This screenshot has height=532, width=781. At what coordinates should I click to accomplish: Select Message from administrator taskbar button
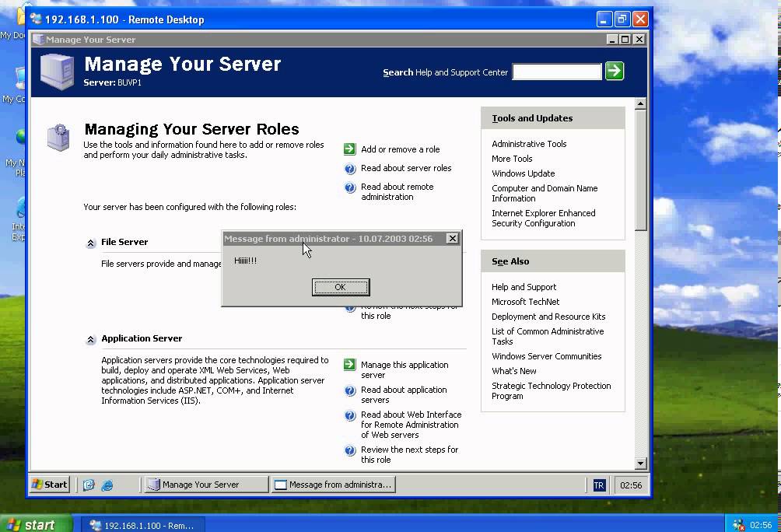pyautogui.click(x=334, y=485)
